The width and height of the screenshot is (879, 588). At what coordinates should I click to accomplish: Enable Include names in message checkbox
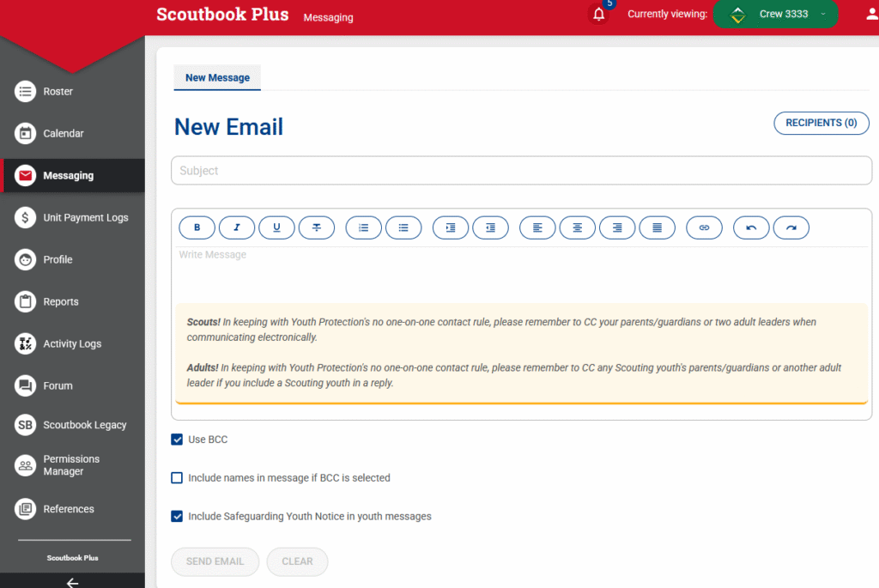(177, 478)
